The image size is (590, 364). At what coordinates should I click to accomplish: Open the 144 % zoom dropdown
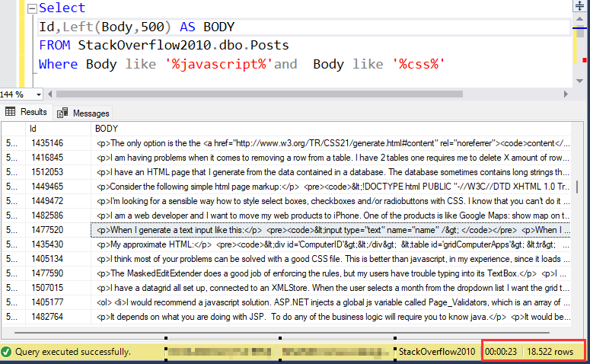[38, 94]
